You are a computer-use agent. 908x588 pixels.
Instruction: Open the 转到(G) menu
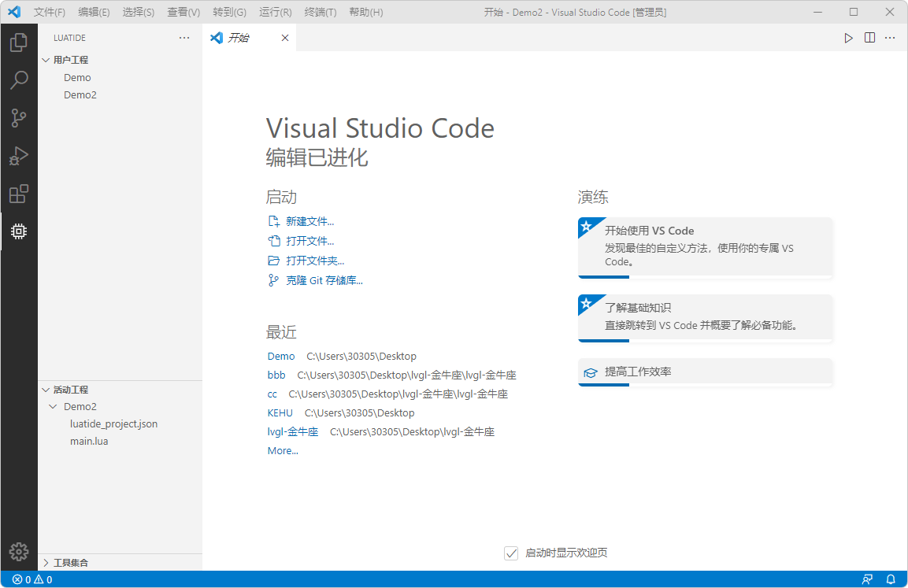click(229, 12)
